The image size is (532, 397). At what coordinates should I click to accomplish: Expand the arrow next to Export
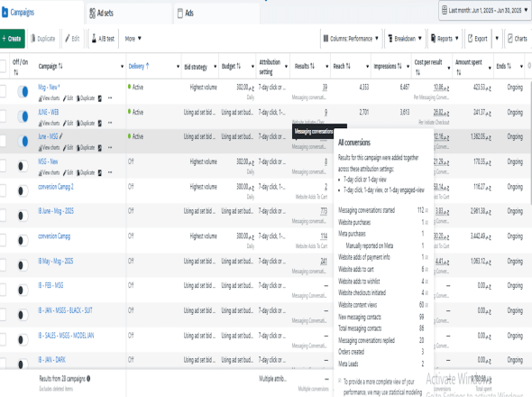[497, 39]
